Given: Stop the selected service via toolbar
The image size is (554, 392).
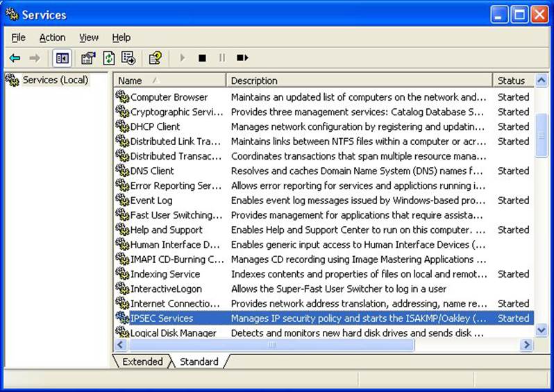Looking at the screenshot, I should [x=202, y=58].
